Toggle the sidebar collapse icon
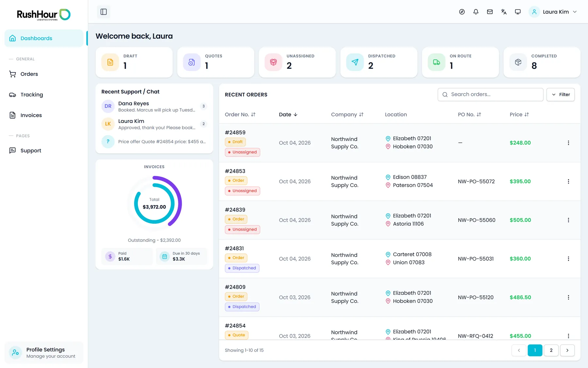 click(104, 12)
